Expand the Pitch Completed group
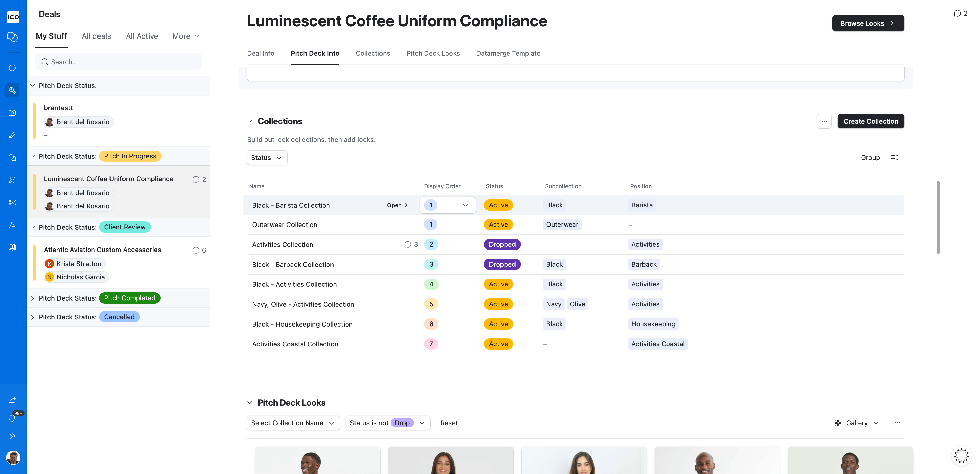Viewport: 980px width, 474px height. (33, 298)
